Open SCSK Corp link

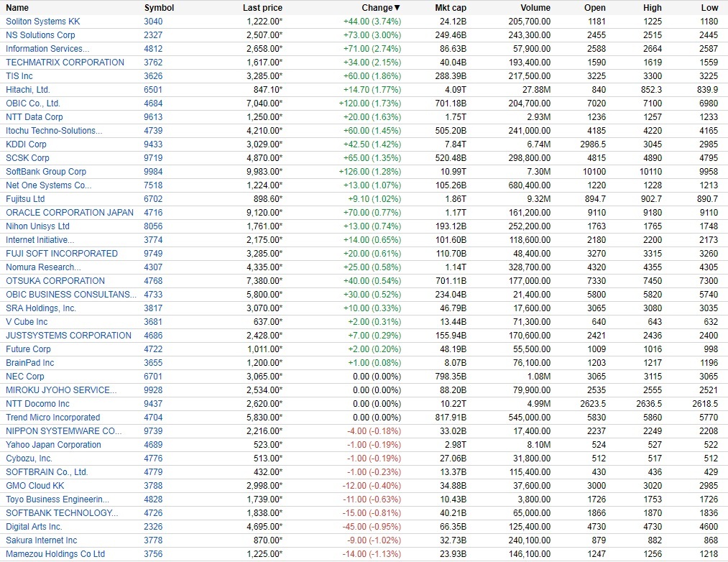(x=27, y=158)
